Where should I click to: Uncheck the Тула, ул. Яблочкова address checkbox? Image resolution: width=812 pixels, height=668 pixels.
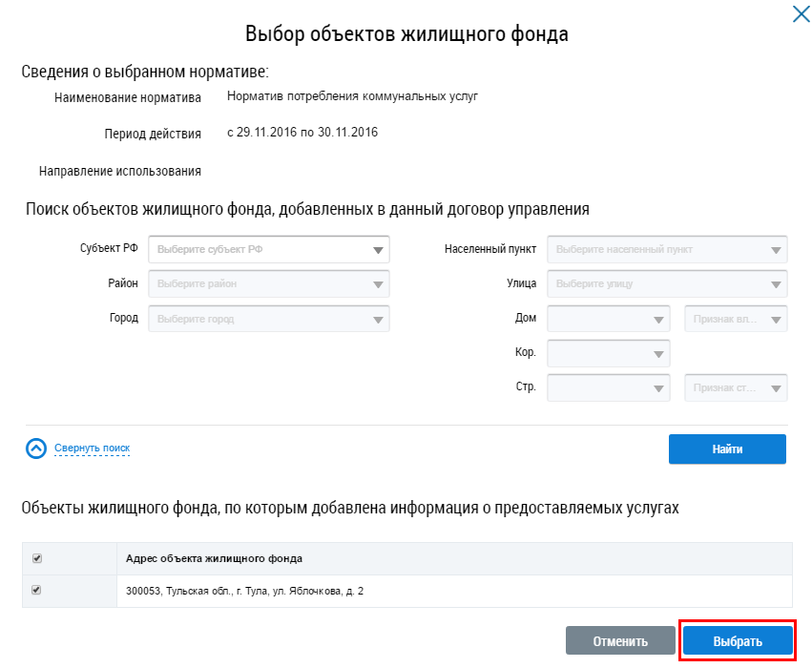pos(37,591)
